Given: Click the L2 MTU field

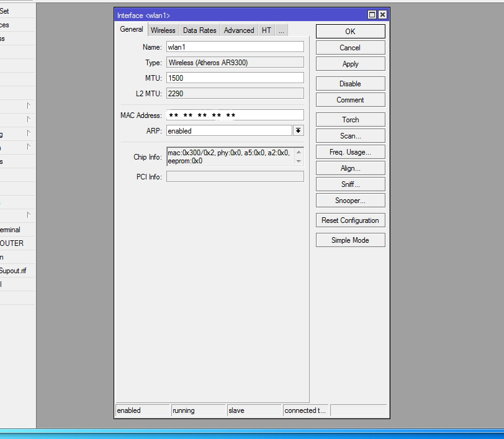Looking at the screenshot, I should (x=235, y=93).
